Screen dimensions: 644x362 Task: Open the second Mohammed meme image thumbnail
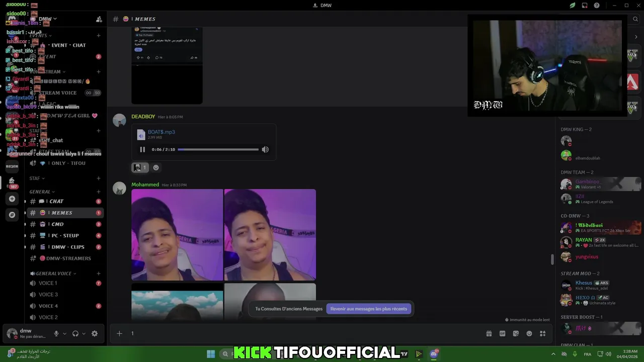[270, 235]
